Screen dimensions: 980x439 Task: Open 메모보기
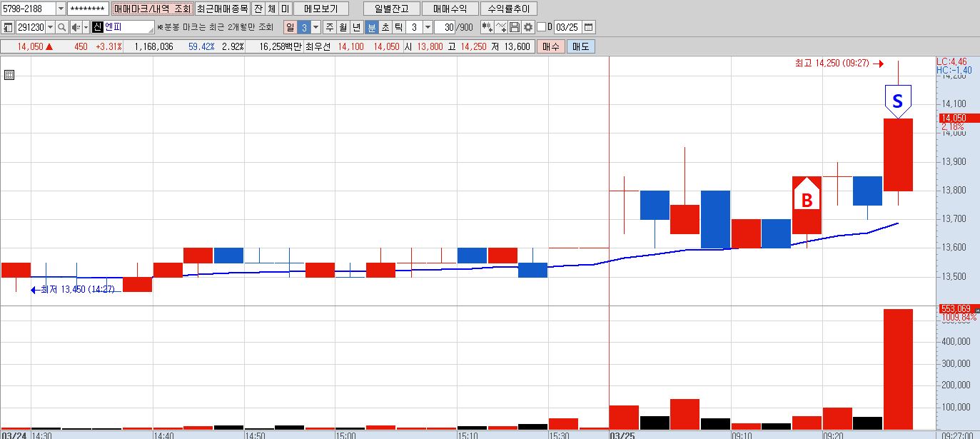[x=320, y=9]
